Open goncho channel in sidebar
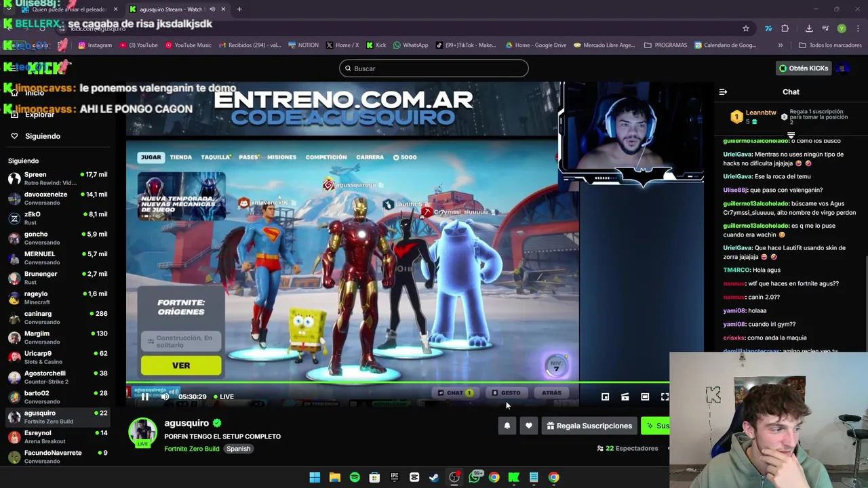 pos(57,238)
